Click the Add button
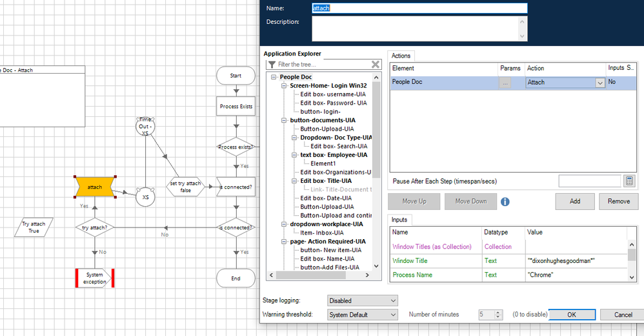The image size is (644, 336). coord(574,202)
